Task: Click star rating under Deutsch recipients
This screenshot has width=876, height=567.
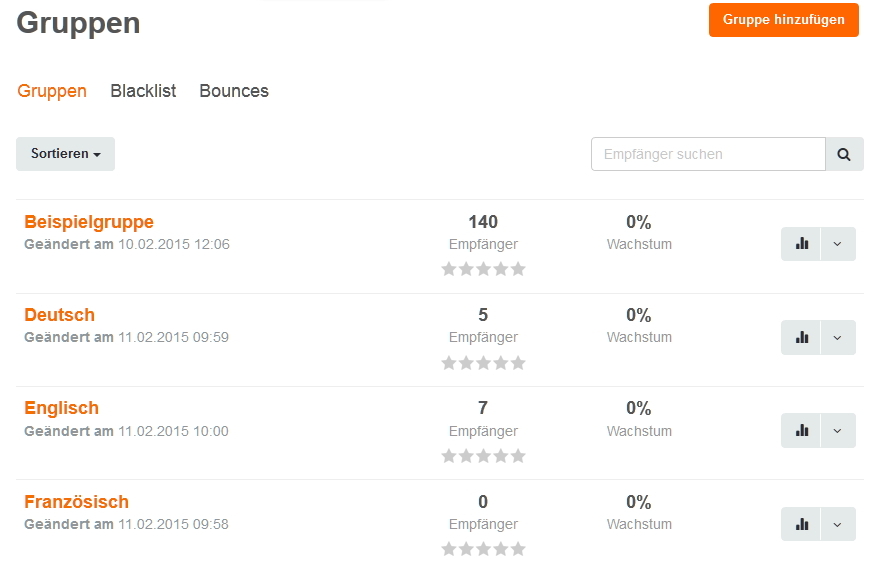Action: (x=483, y=363)
